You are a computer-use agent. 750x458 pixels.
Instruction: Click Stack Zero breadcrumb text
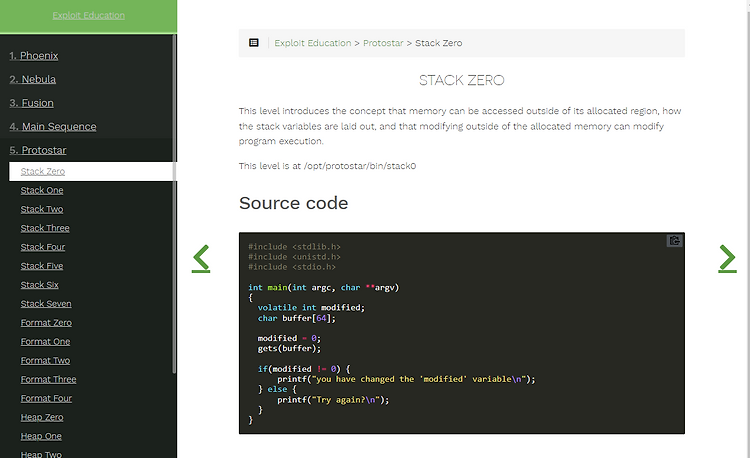click(439, 43)
